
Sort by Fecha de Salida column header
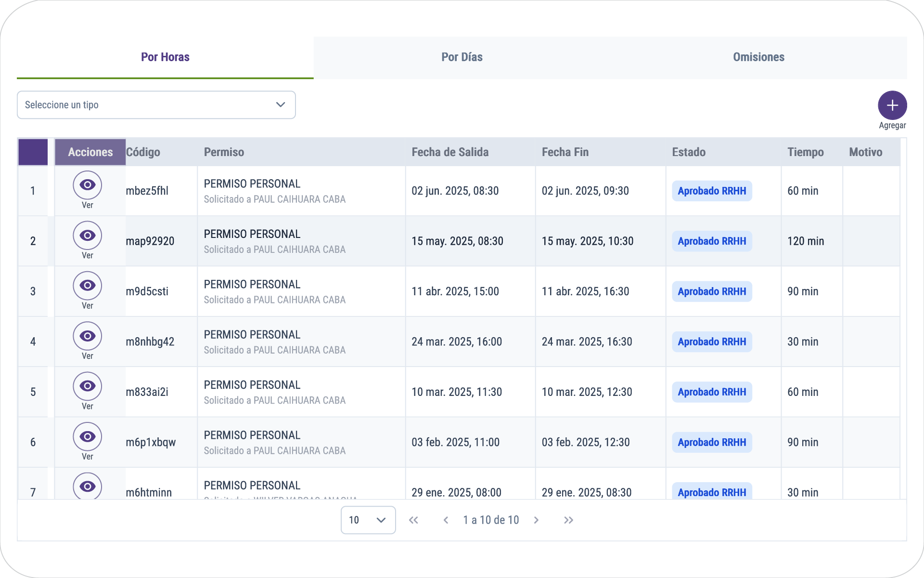(x=449, y=152)
